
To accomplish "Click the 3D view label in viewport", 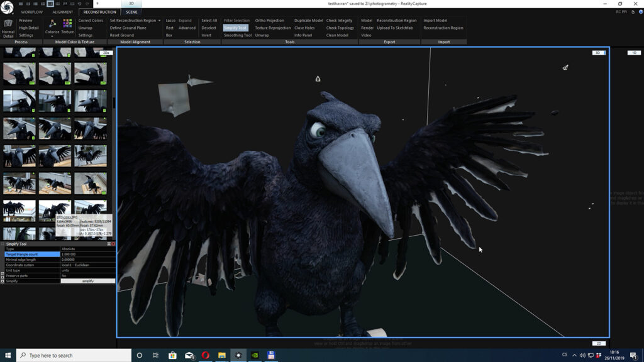I will [599, 53].
